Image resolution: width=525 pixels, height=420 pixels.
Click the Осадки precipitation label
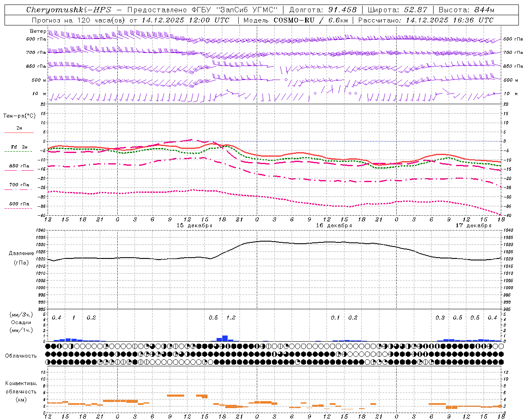[x=21, y=322]
